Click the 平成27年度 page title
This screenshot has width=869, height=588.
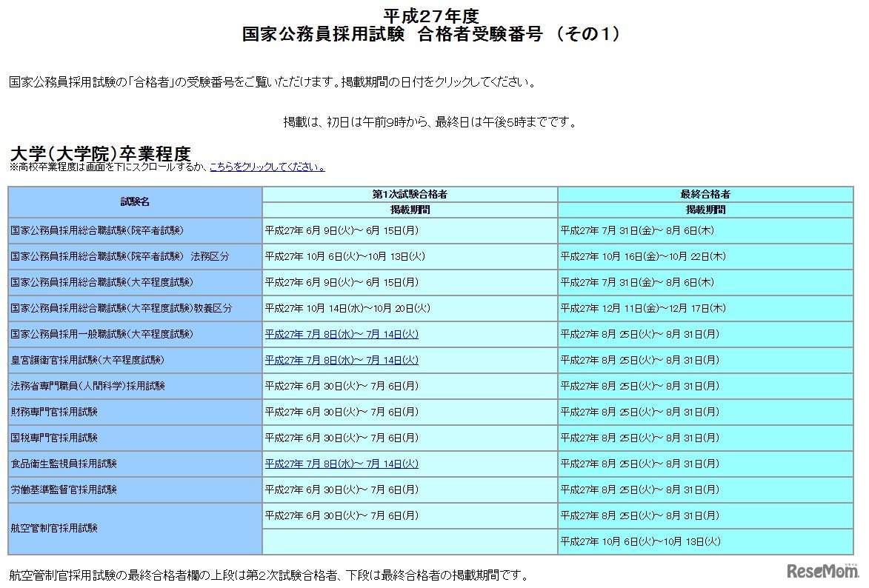[433, 13]
